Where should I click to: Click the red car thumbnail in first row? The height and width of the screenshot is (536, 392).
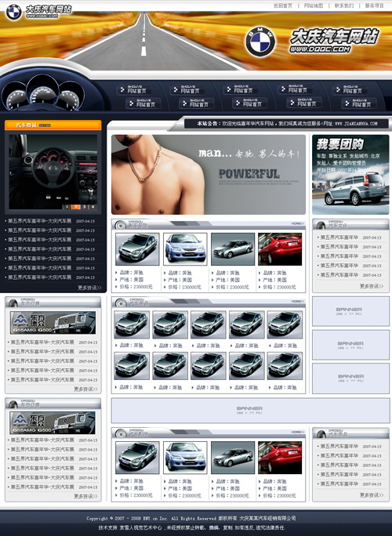point(280,249)
